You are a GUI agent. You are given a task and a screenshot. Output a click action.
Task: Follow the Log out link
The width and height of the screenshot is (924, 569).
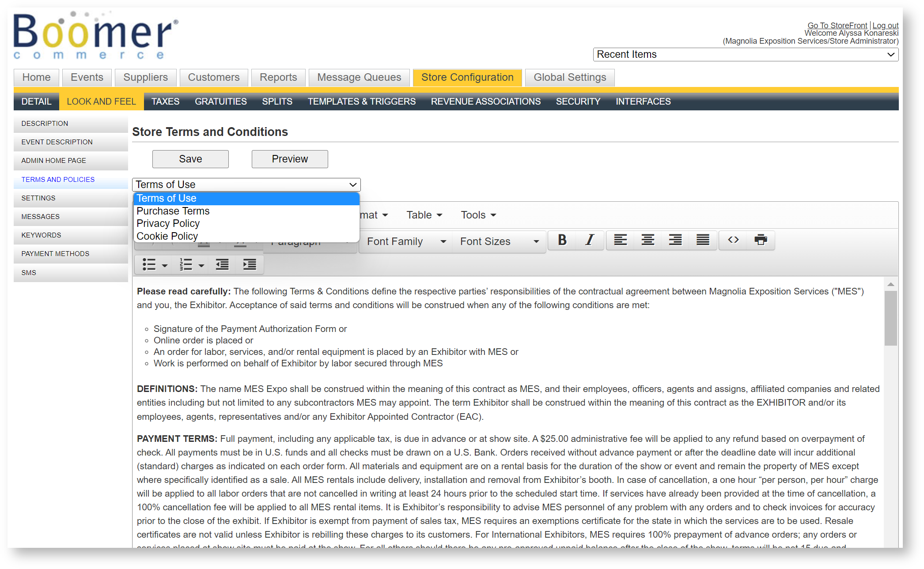tap(885, 25)
